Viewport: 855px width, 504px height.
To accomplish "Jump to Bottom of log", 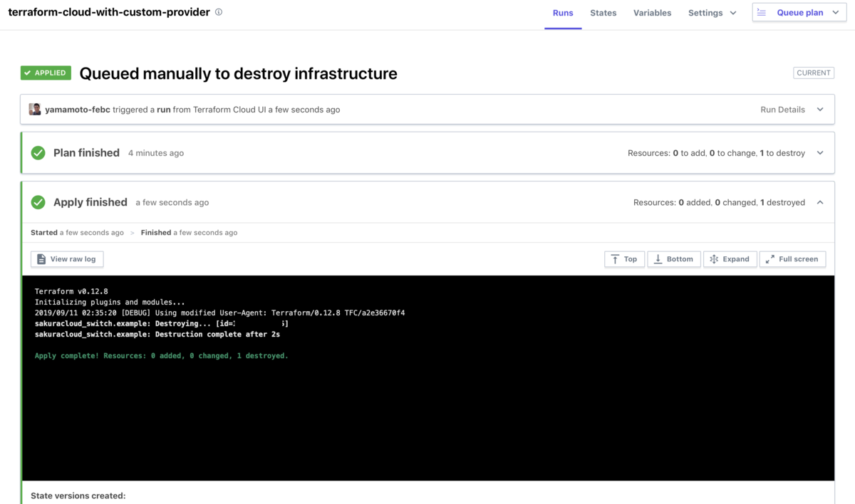I will click(674, 259).
